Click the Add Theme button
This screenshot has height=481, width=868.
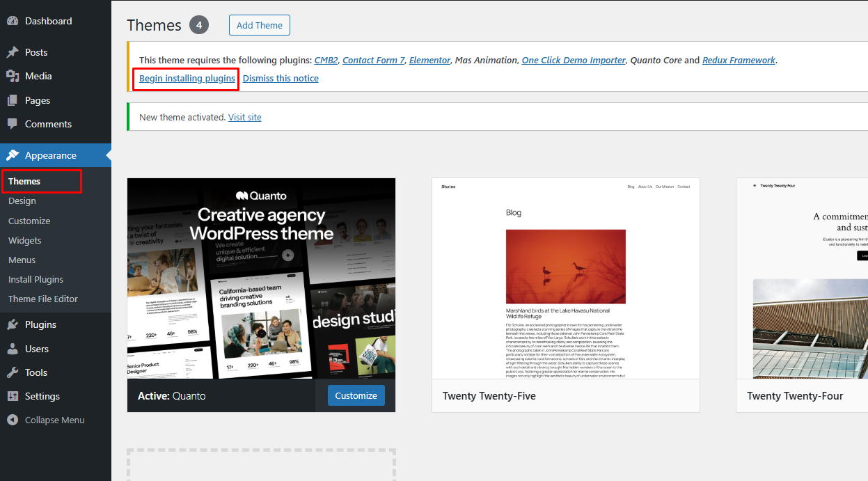[260, 25]
